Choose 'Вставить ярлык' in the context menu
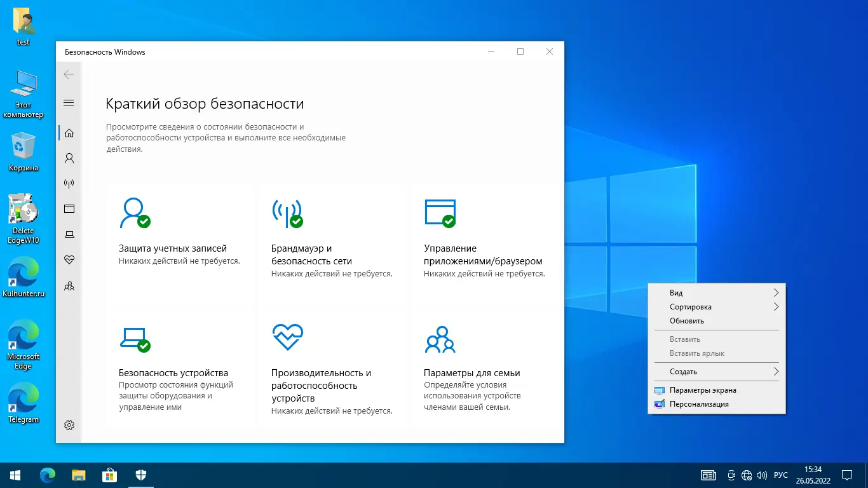 coord(717,353)
